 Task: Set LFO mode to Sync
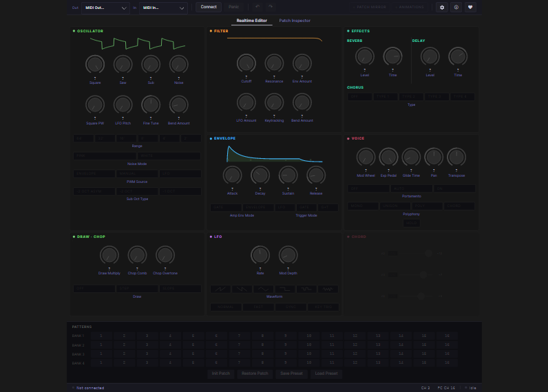(291, 307)
